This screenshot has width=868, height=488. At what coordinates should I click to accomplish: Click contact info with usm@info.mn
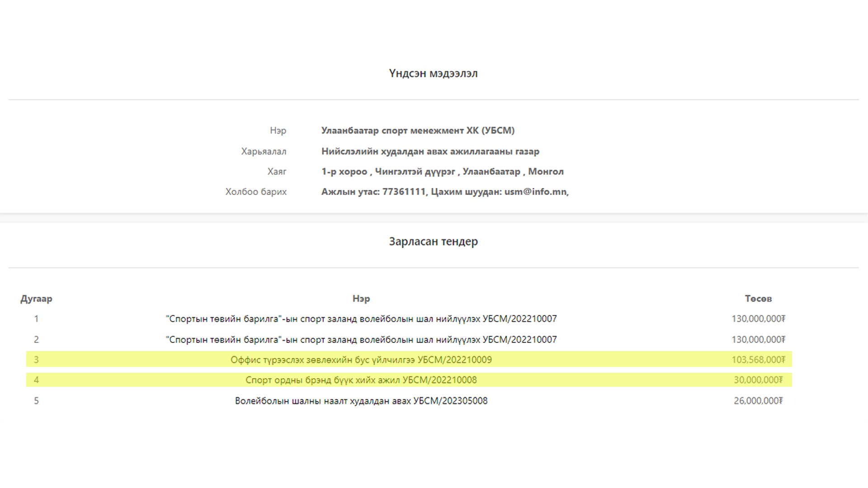(x=445, y=192)
